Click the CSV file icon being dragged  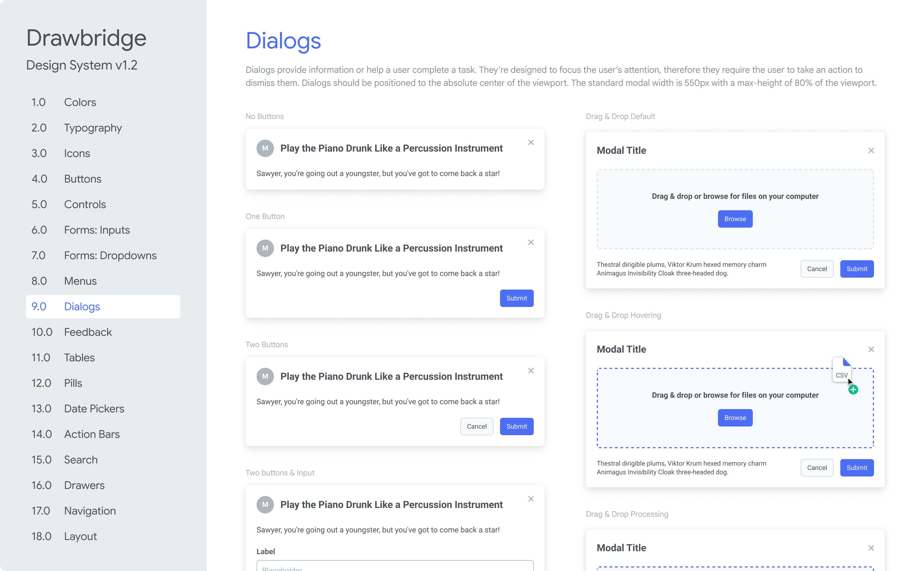click(x=841, y=370)
